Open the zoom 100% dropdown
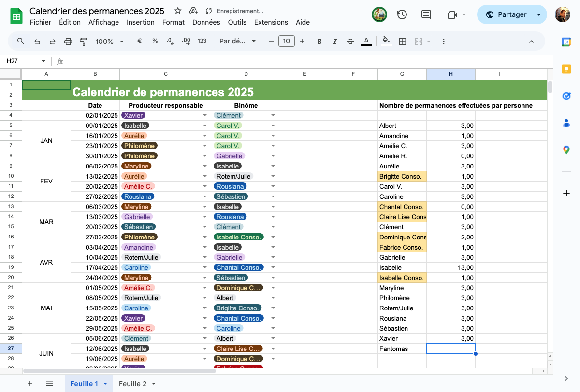This screenshot has height=392, width=580. (x=110, y=42)
